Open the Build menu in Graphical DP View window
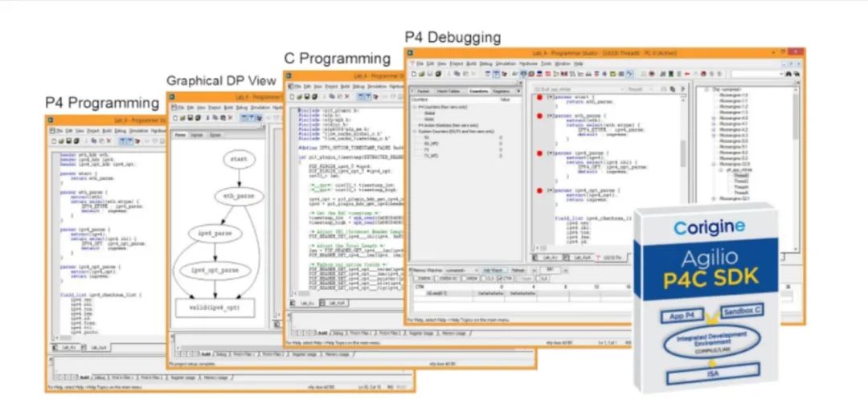Image resolution: width=868 pixels, height=420 pixels. [x=228, y=108]
